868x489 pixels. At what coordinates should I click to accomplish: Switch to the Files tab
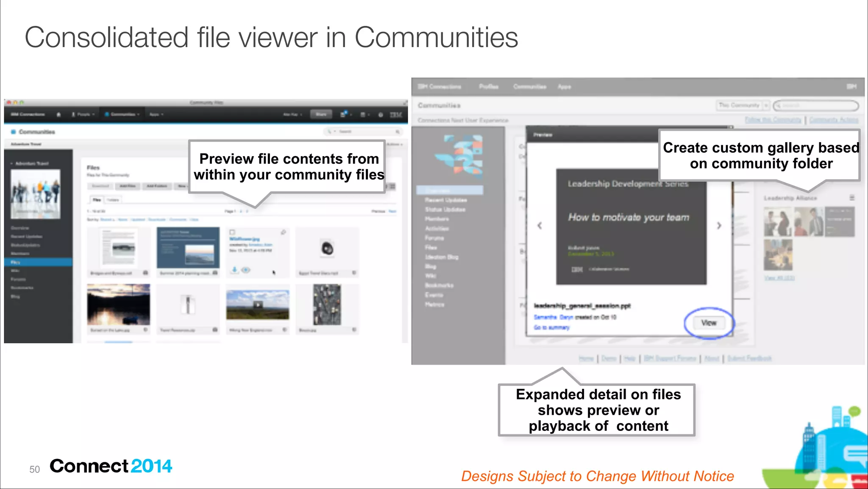[97, 200]
